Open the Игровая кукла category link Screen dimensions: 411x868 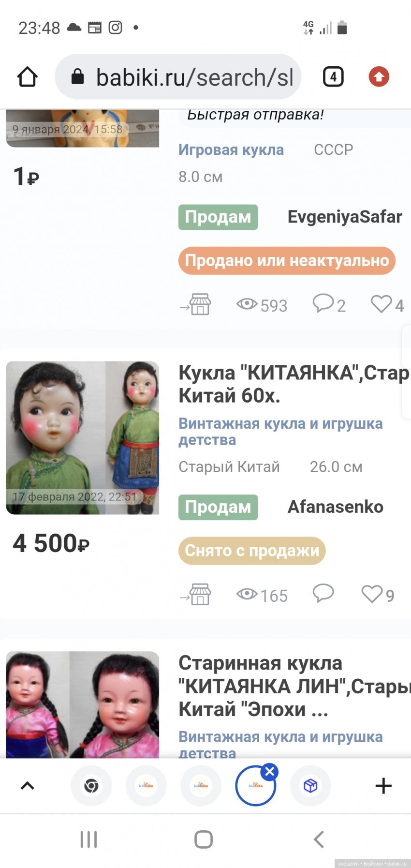point(231,150)
